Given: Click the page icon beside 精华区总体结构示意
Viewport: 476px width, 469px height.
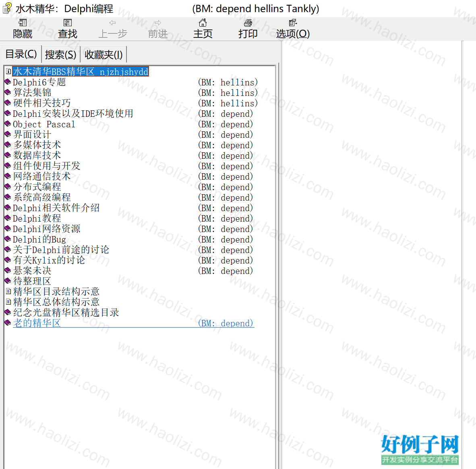Looking at the screenshot, I should coord(8,302).
